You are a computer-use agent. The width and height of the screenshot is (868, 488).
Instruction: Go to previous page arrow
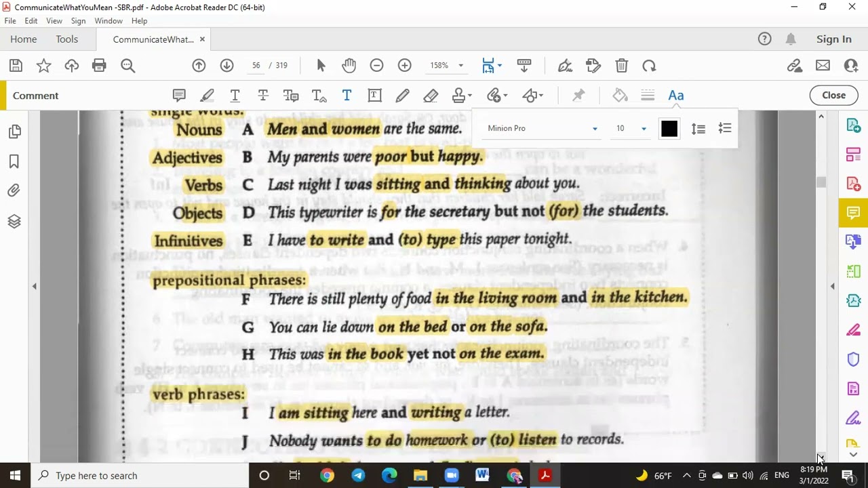coord(199,66)
